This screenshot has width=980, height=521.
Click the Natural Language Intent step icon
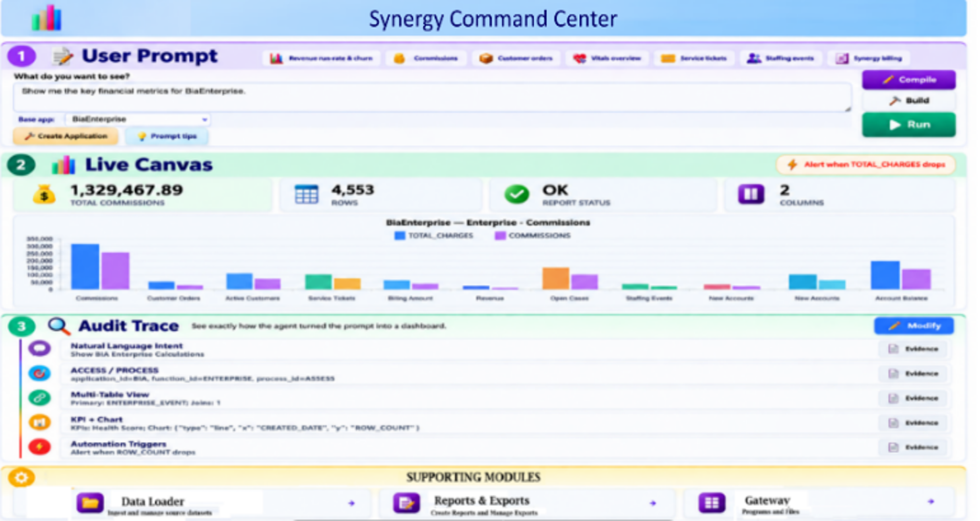click(x=39, y=349)
